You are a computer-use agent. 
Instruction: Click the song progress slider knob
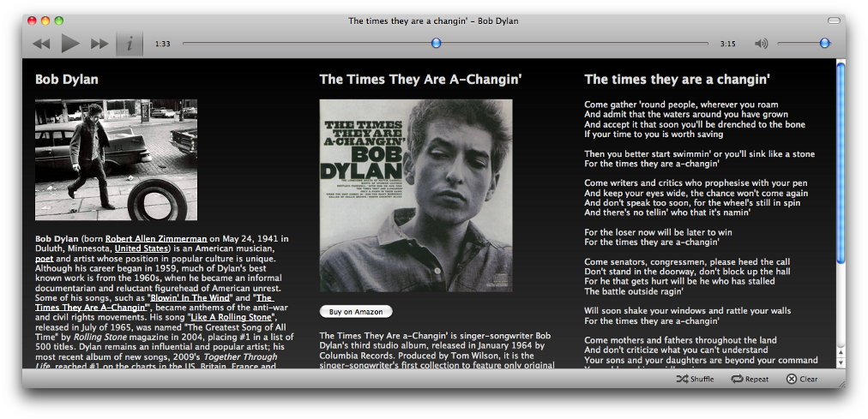tap(437, 43)
